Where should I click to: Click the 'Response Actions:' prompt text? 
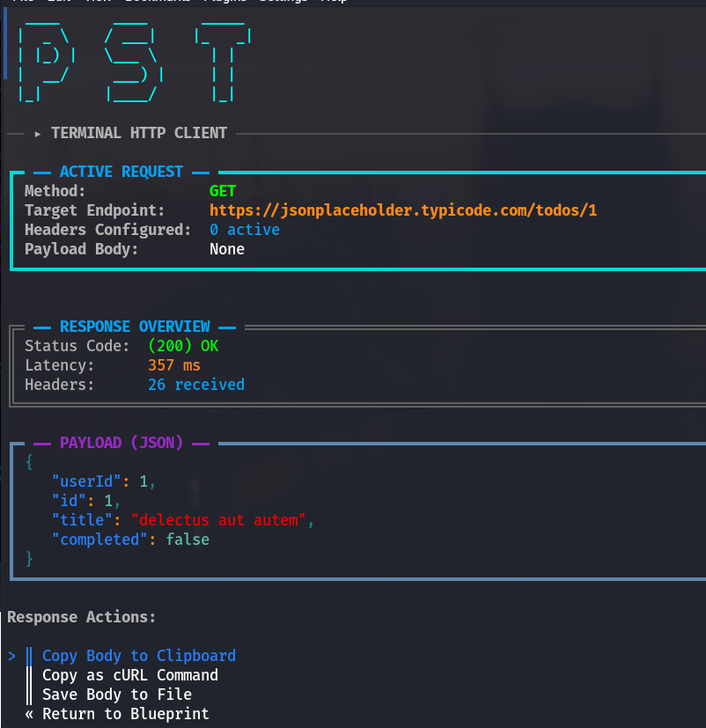[x=81, y=617]
